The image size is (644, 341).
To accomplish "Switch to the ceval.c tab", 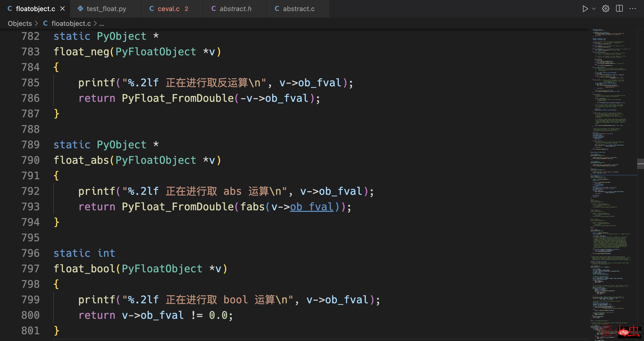I will (x=169, y=9).
